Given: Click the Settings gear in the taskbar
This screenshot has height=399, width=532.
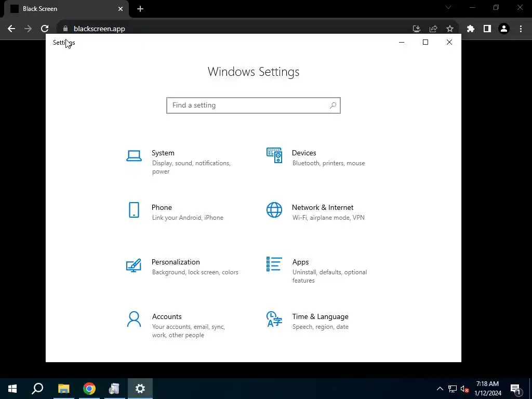Looking at the screenshot, I should (140, 389).
